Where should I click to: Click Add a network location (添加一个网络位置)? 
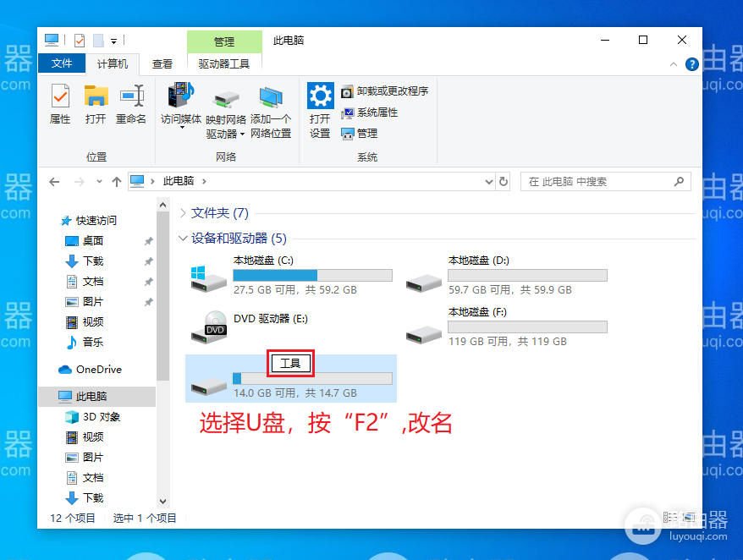(271, 113)
